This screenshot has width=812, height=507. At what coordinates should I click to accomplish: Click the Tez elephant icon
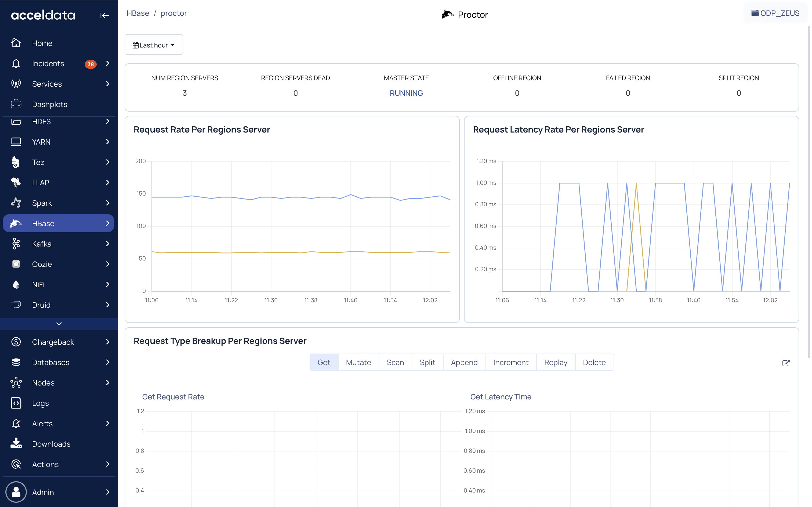(16, 162)
